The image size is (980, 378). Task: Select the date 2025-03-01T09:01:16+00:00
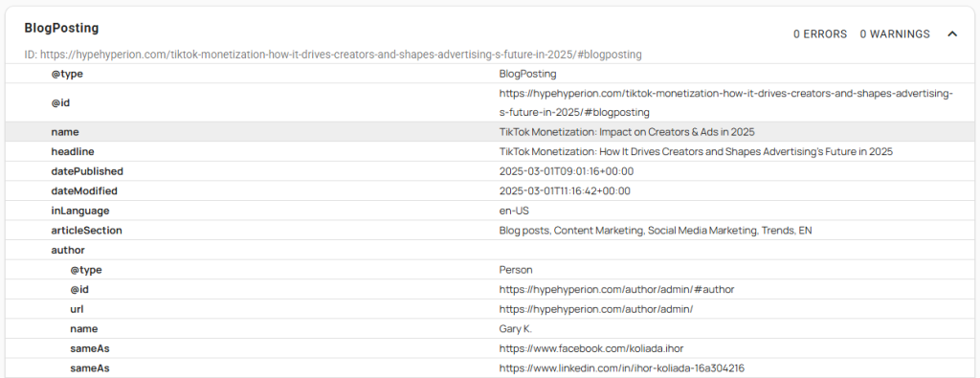click(567, 171)
